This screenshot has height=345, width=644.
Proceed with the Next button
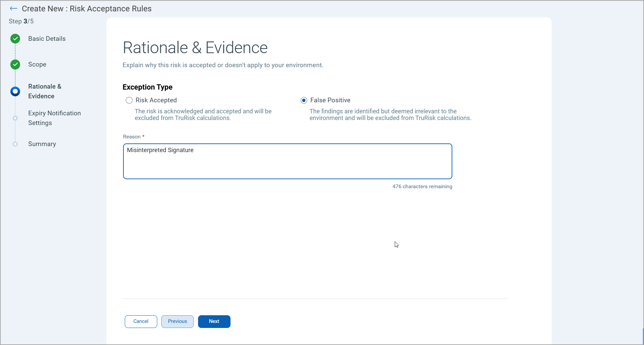[x=214, y=321]
